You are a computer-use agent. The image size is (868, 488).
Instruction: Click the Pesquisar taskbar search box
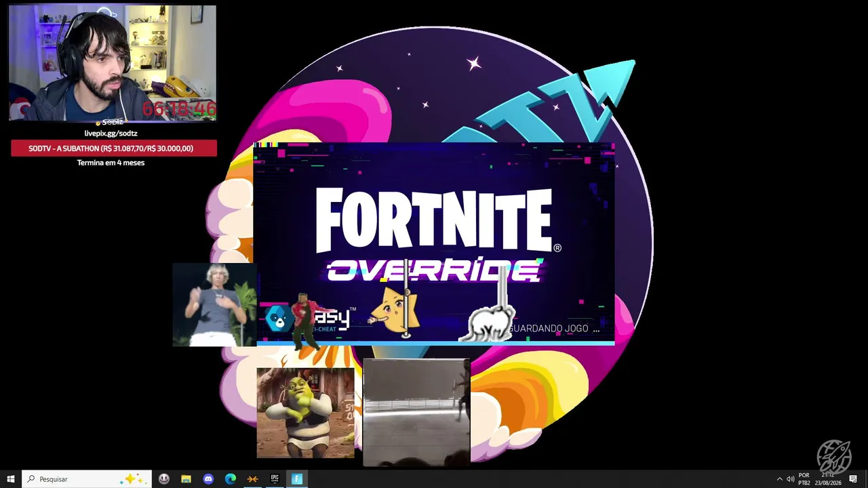(x=87, y=479)
